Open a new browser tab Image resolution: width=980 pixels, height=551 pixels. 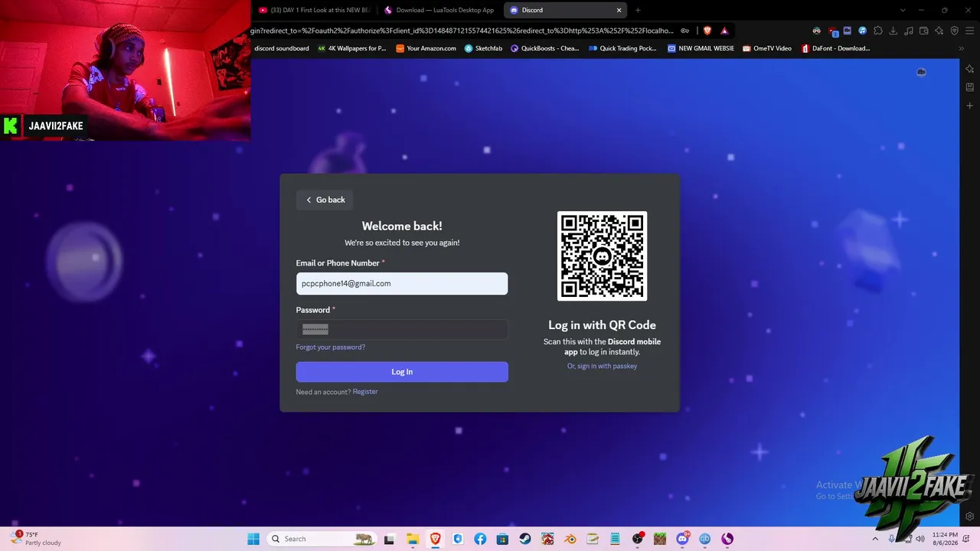click(x=638, y=10)
